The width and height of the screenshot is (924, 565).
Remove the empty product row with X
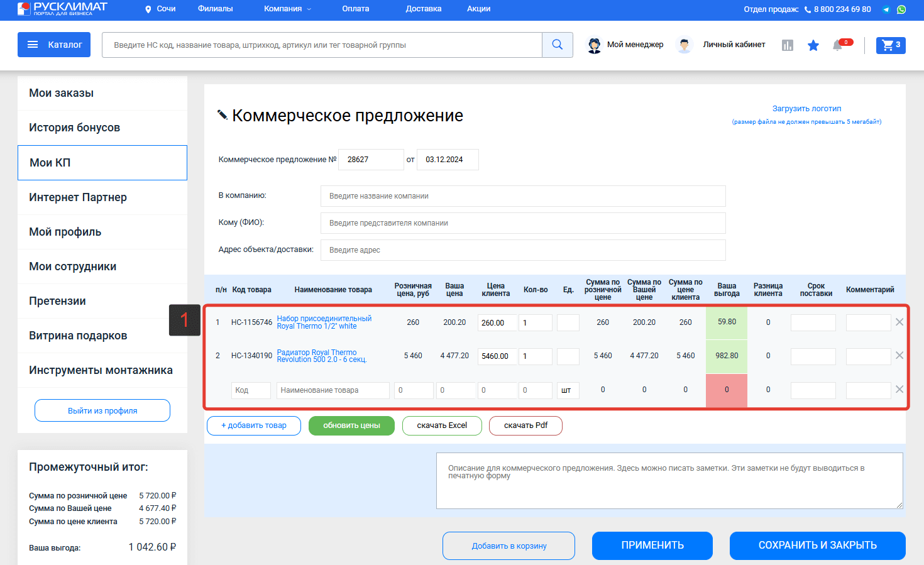pyautogui.click(x=899, y=389)
